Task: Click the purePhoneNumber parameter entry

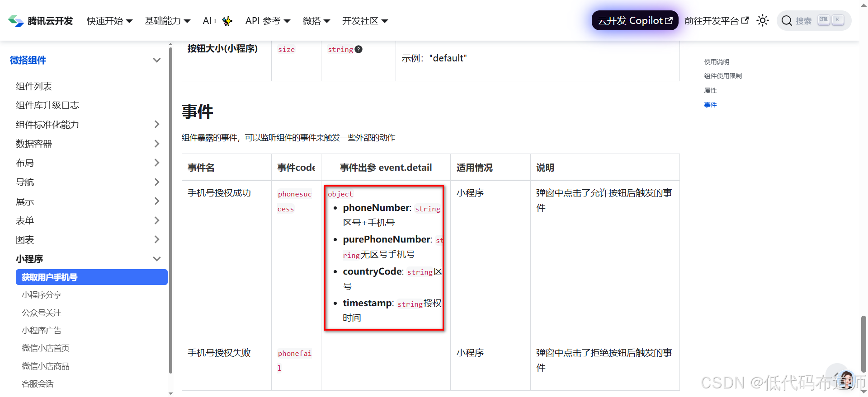Action: tap(392, 247)
